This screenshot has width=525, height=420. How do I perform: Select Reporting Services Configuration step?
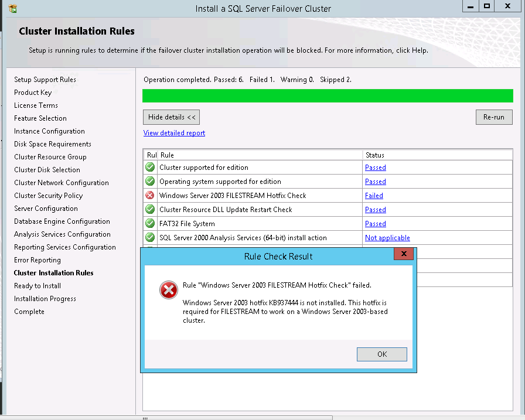coord(65,247)
